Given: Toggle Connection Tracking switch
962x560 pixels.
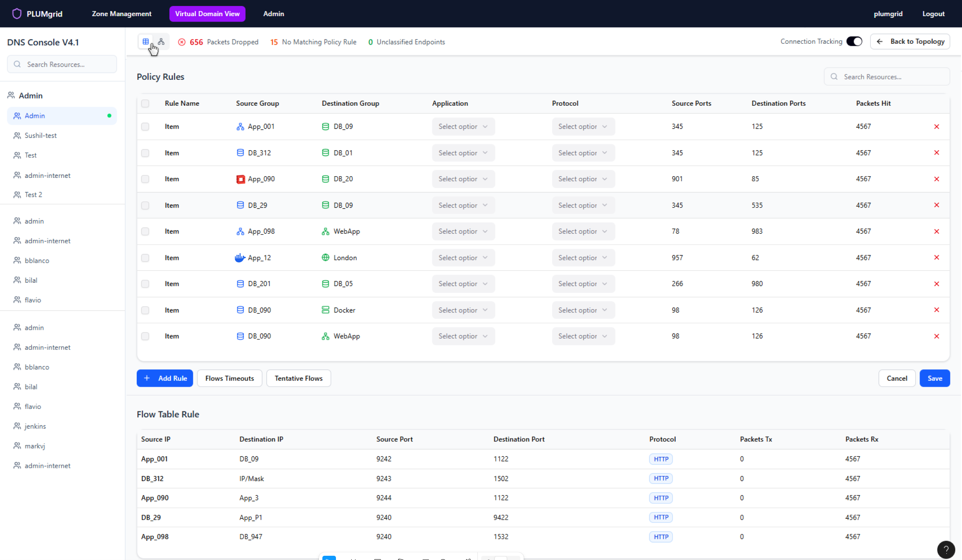Looking at the screenshot, I should pos(854,42).
